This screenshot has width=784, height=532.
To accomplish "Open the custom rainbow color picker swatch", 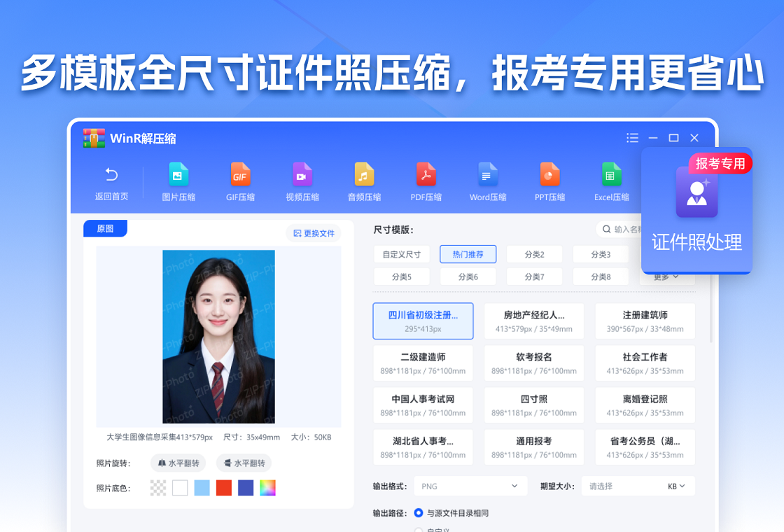I will tap(267, 487).
